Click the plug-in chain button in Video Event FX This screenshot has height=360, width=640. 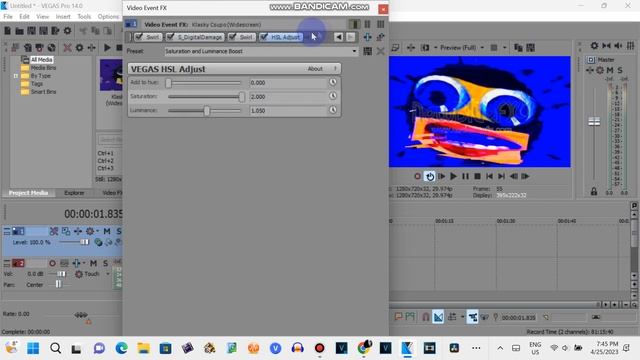[368, 37]
